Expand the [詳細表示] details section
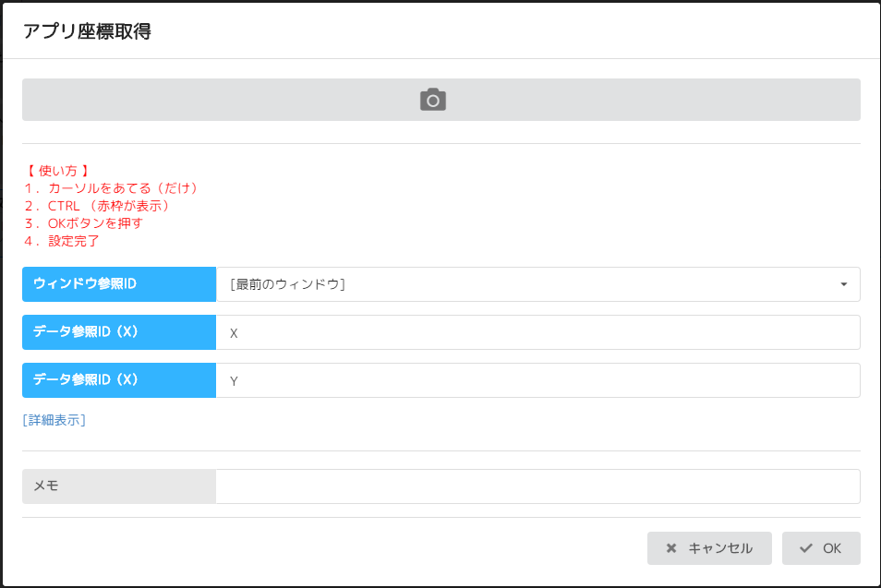Viewport: 881px width, 588px height. click(x=54, y=420)
